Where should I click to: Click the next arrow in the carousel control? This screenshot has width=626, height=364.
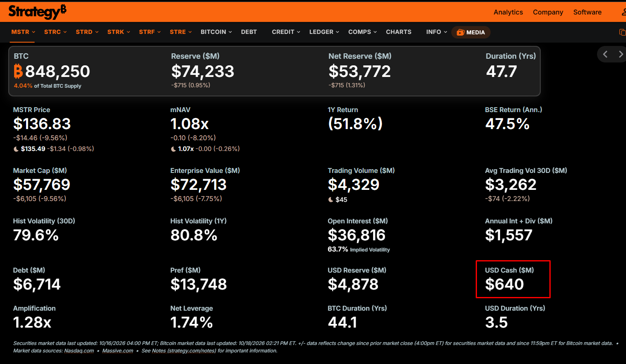tap(620, 54)
